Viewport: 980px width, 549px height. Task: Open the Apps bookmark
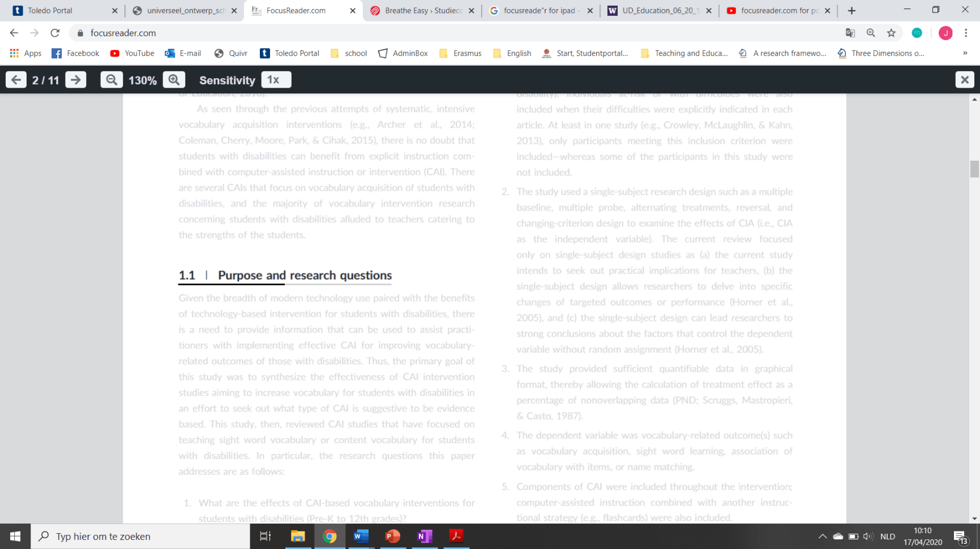(25, 53)
